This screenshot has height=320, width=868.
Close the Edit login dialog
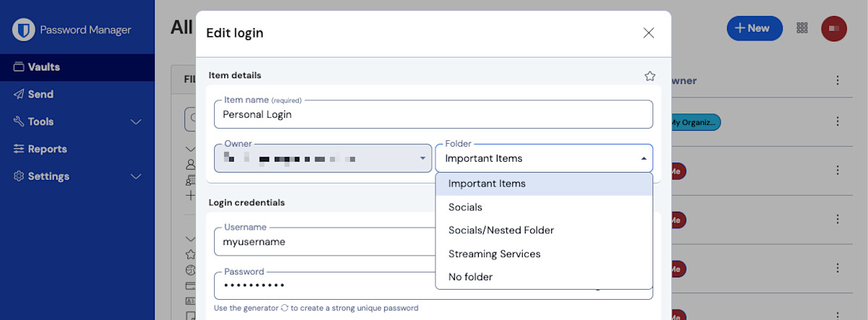tap(648, 33)
